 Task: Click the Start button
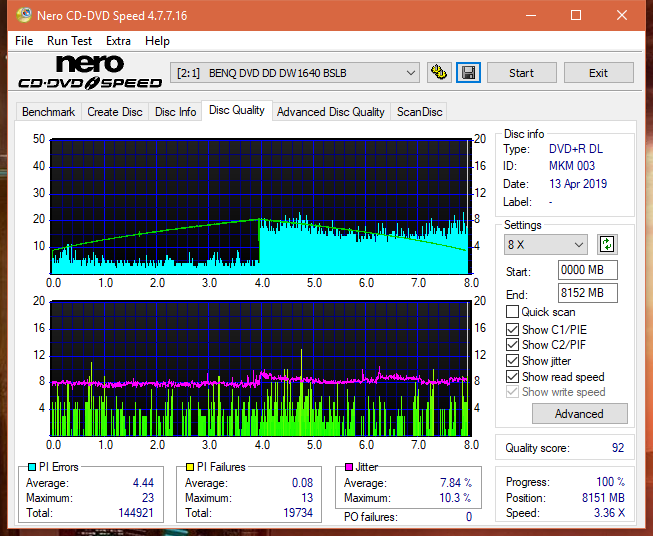521,73
